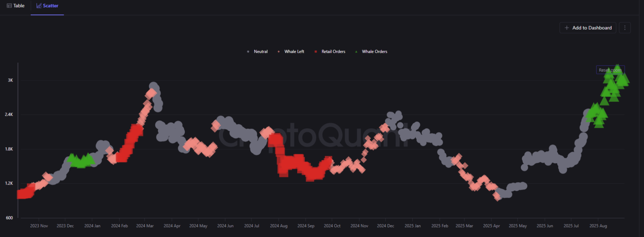The height and width of the screenshot is (237, 644).
Task: Toggle Neutral series visibility in the legend
Action: pos(260,51)
